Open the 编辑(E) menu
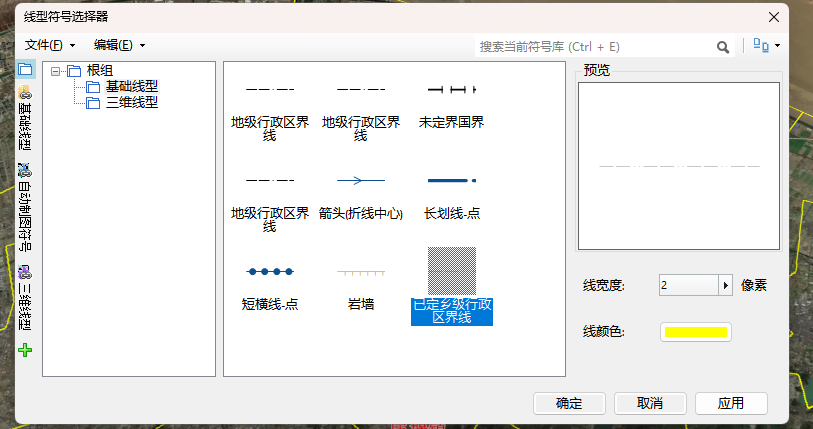 [119, 46]
